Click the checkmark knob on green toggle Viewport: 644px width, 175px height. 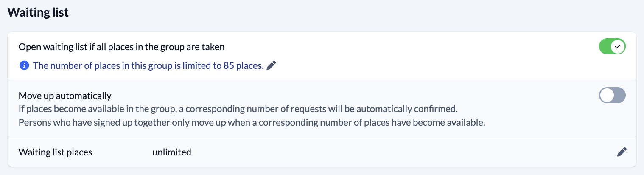[618, 46]
